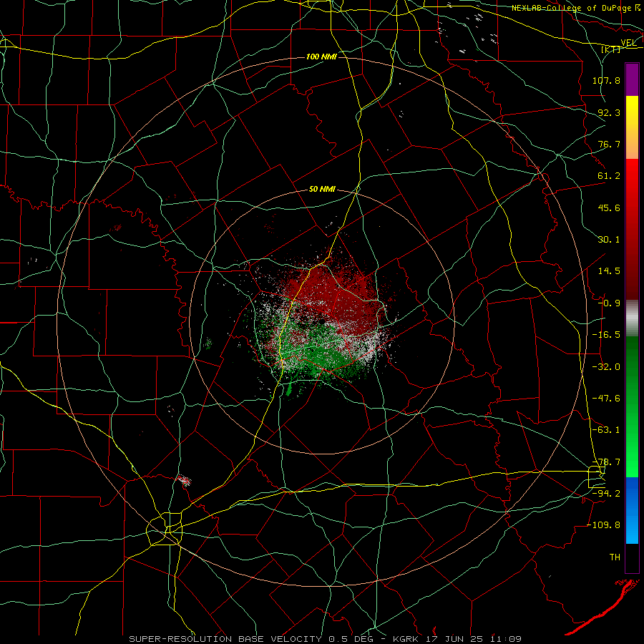Pick the yellow-orange segment of the color bar
This screenshot has height=644, width=644.
coord(632,127)
